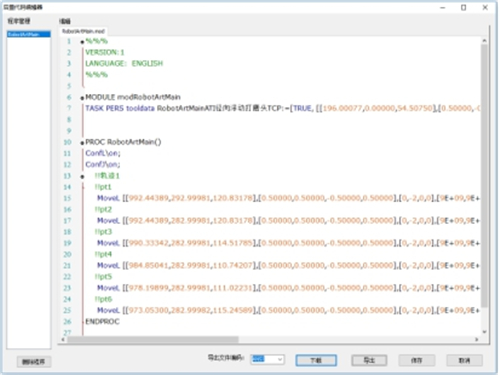Click the vertical scrollbar down arrow
The width and height of the screenshot is (500, 375).
pyautogui.click(x=484, y=332)
